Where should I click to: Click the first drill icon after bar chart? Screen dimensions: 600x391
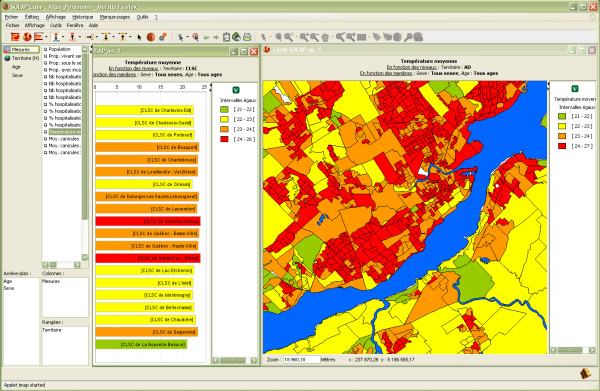[56, 37]
